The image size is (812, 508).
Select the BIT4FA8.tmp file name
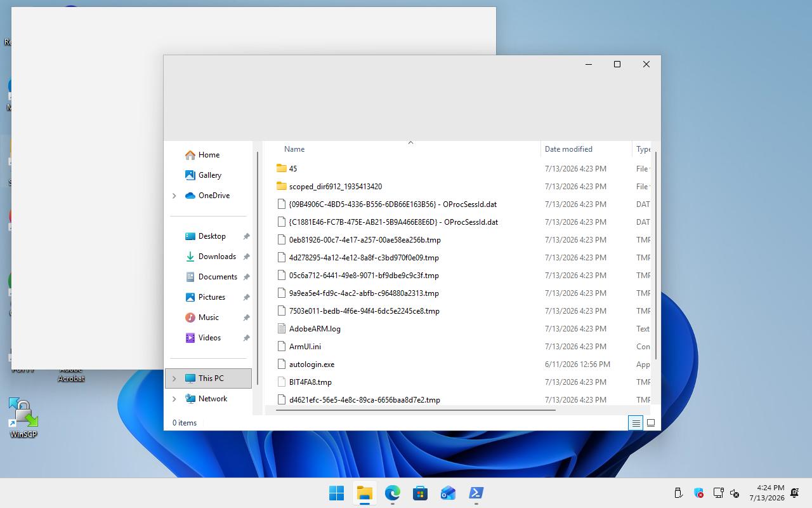click(310, 382)
